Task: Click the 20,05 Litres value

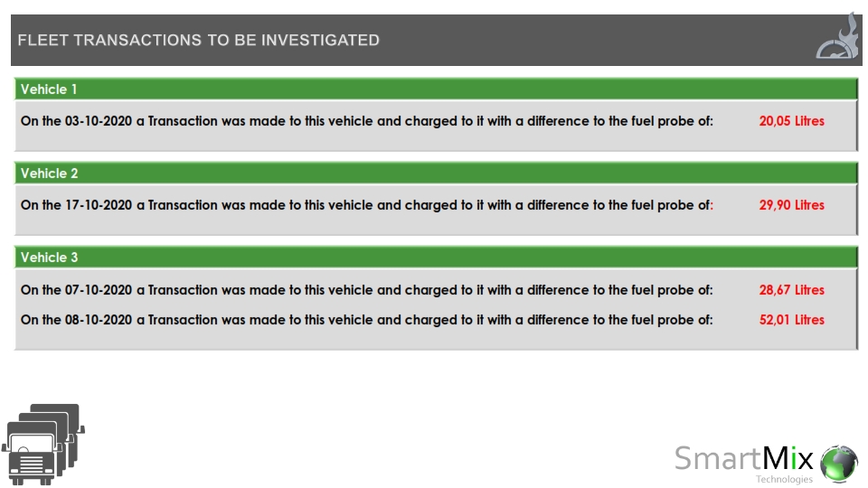Action: click(791, 121)
